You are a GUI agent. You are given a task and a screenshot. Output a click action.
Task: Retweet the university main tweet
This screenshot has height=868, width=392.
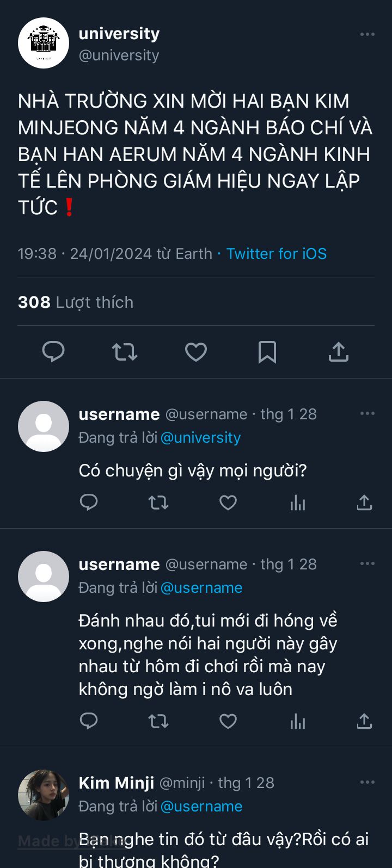click(x=125, y=352)
